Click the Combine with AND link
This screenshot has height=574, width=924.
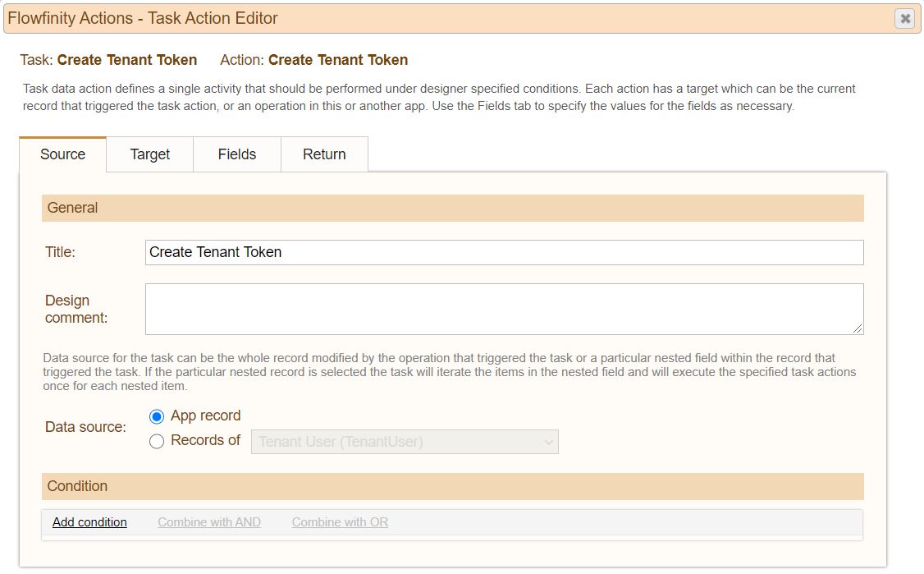[209, 522]
